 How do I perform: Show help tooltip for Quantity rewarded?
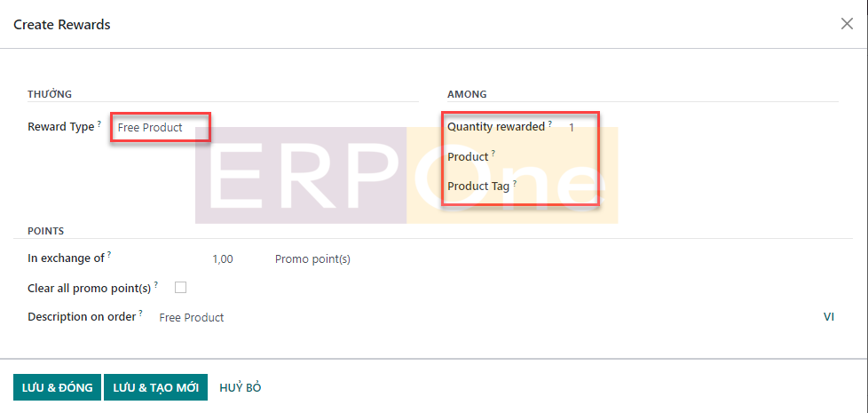point(549,123)
